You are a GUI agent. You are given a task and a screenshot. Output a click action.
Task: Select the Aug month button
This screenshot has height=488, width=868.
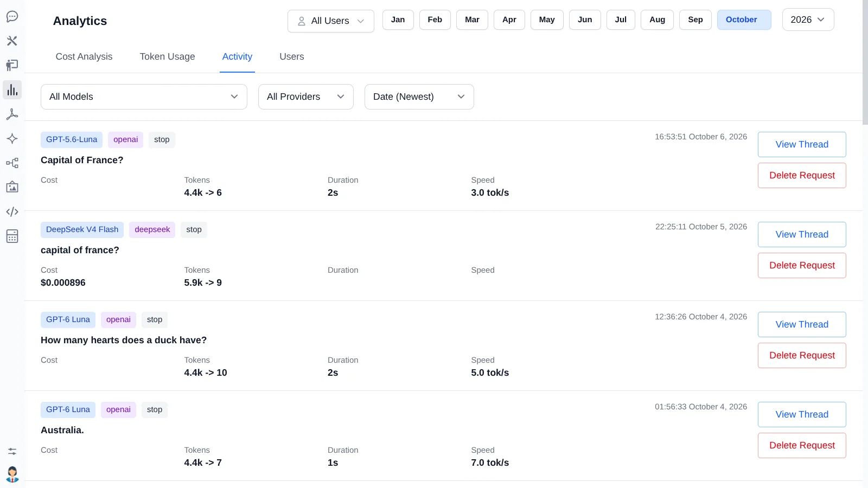point(657,20)
